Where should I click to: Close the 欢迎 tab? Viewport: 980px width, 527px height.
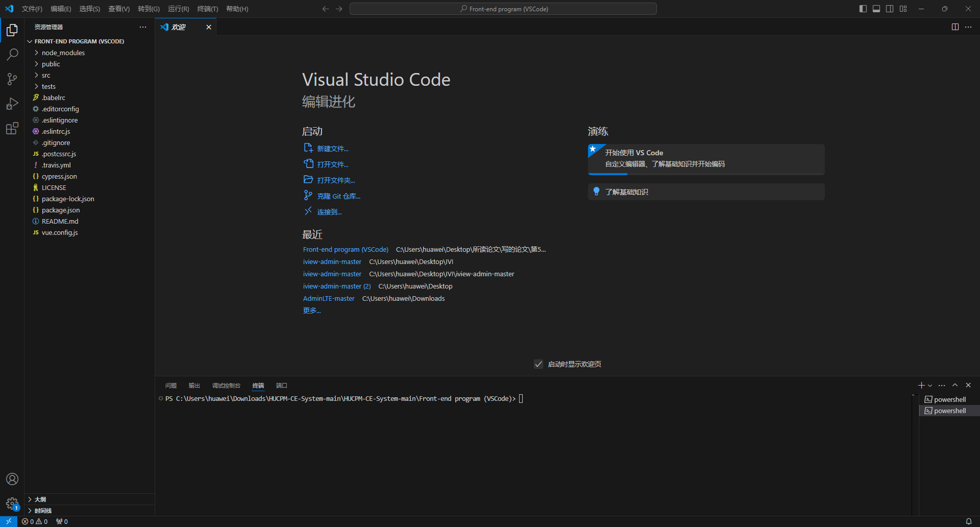point(209,27)
